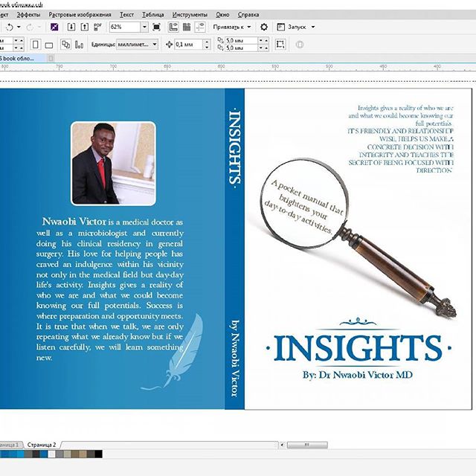Click the upper 5,0 мм duplicate offset stepper

tap(263, 40)
